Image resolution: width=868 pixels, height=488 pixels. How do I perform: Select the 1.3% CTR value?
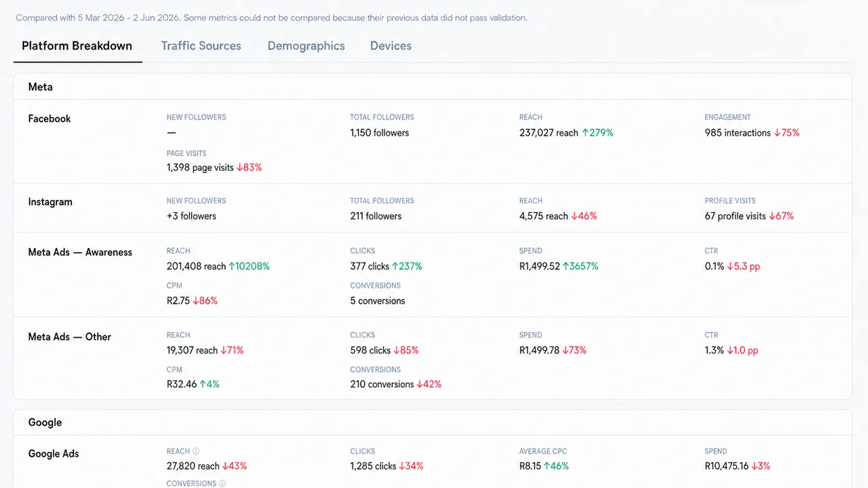[714, 350]
